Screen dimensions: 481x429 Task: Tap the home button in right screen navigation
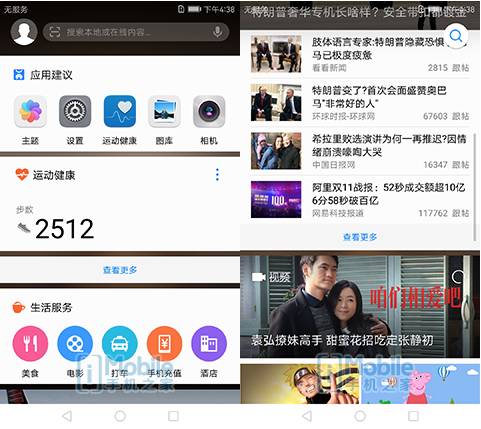click(360, 416)
